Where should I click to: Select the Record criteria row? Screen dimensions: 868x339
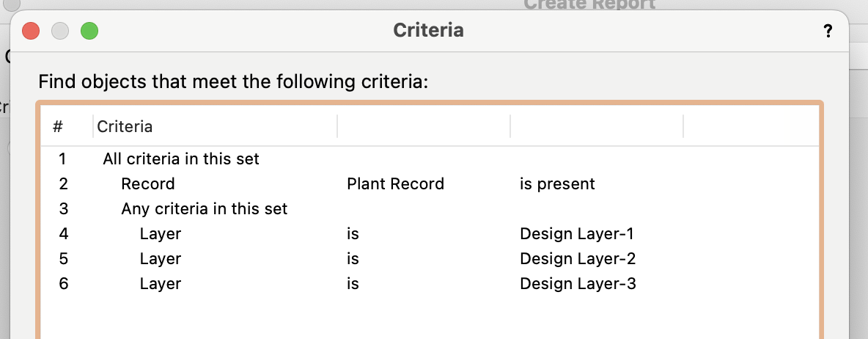pyautogui.click(x=148, y=183)
